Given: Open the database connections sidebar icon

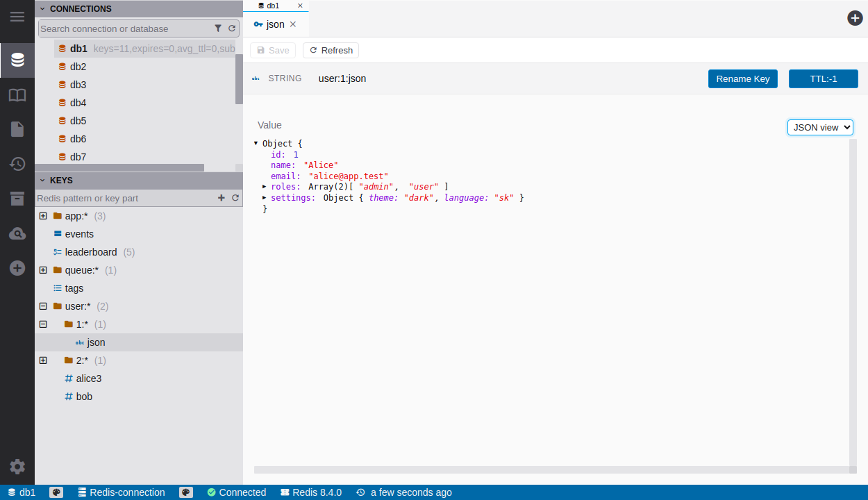Looking at the screenshot, I should [17, 60].
